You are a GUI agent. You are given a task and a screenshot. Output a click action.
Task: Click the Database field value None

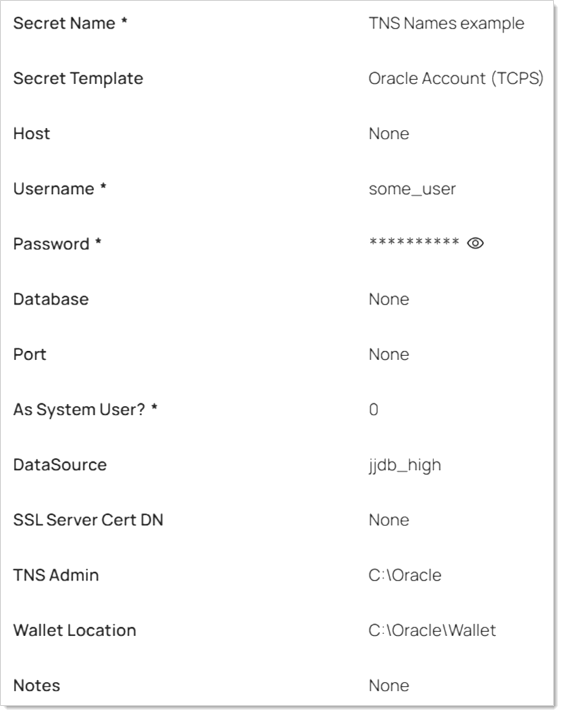[x=389, y=299]
